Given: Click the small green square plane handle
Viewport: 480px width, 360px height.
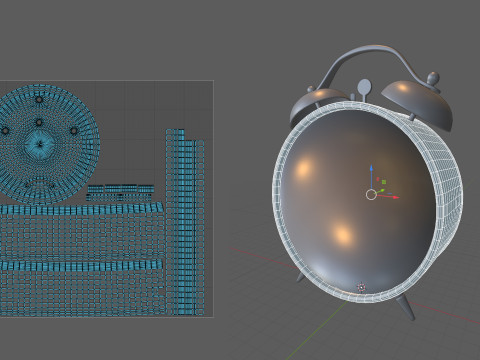Looking at the screenshot, I should point(384,182).
